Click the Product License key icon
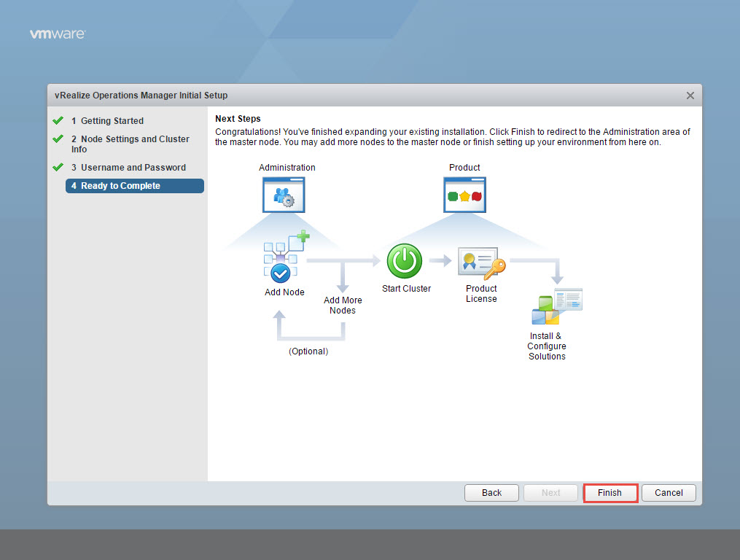 [481, 262]
